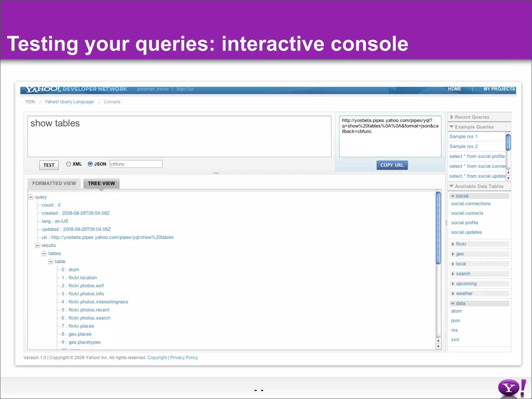Select social.contacts data table
Viewport: 532px width, 399px height.
[x=467, y=213]
